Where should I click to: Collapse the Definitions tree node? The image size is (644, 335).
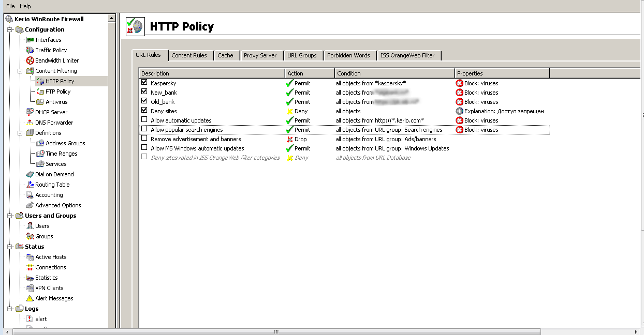tap(20, 133)
